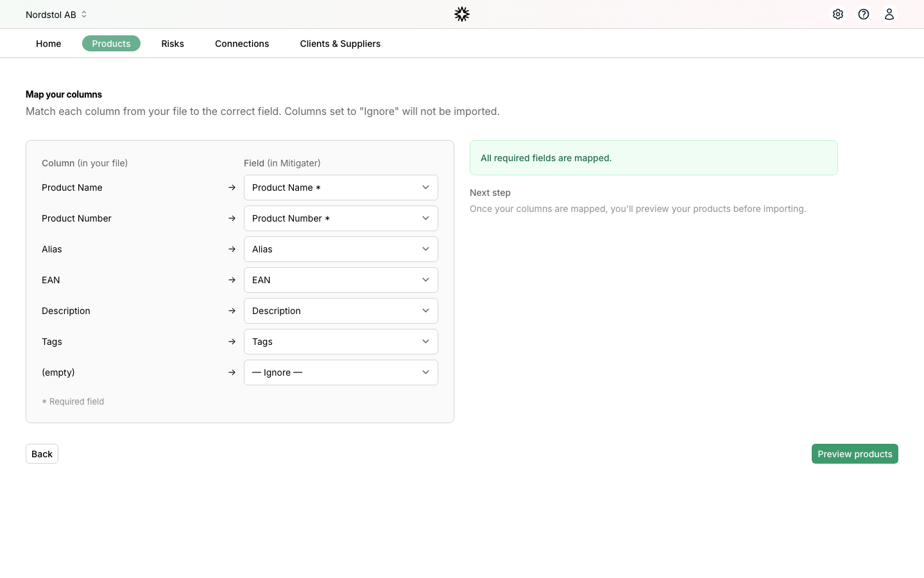Open the user profile icon
The height and width of the screenshot is (578, 924).
[889, 14]
